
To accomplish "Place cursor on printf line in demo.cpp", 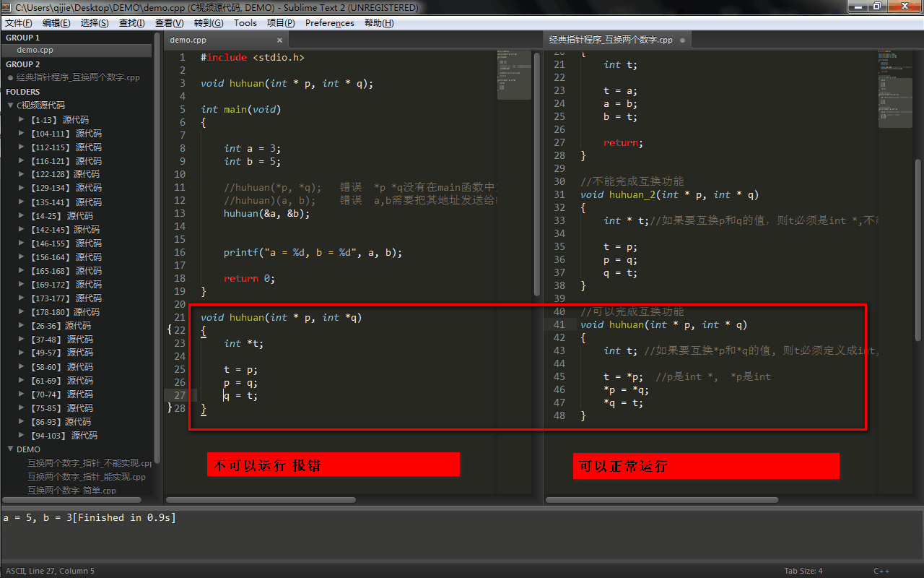I will coord(313,253).
